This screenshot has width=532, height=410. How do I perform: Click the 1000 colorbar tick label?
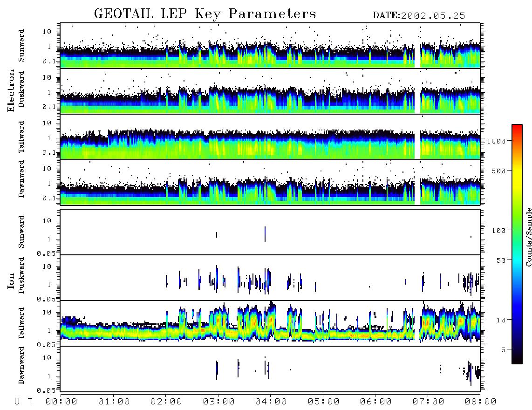click(x=496, y=141)
